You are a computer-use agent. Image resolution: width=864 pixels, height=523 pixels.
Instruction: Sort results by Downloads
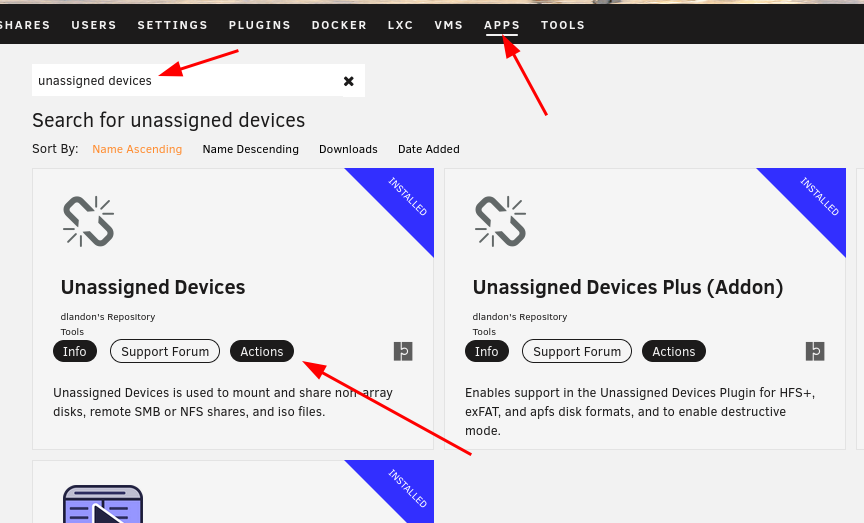(x=348, y=149)
